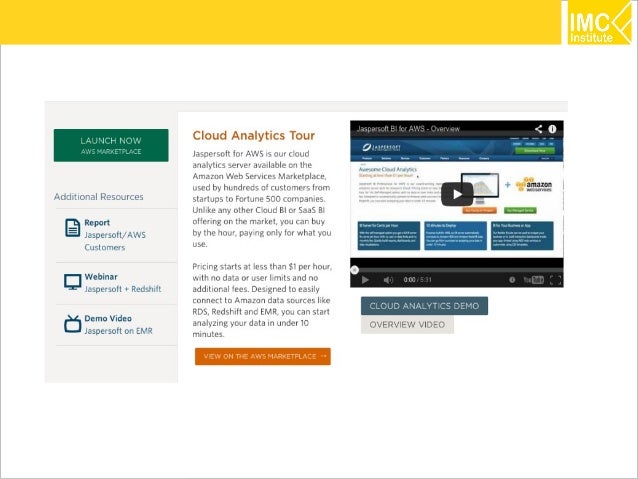Viewport: 638px width, 479px height.
Task: Open the video settings gear icon
Action: 512,280
